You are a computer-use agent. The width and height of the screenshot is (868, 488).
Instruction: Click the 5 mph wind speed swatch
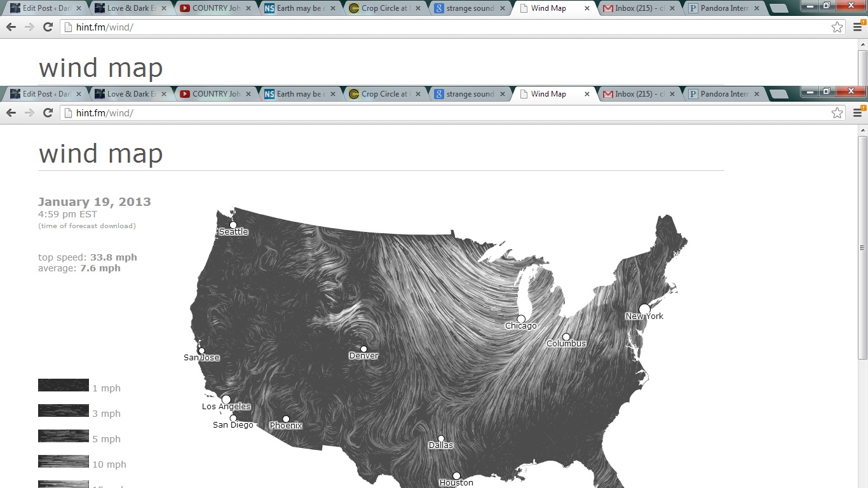[64, 436]
